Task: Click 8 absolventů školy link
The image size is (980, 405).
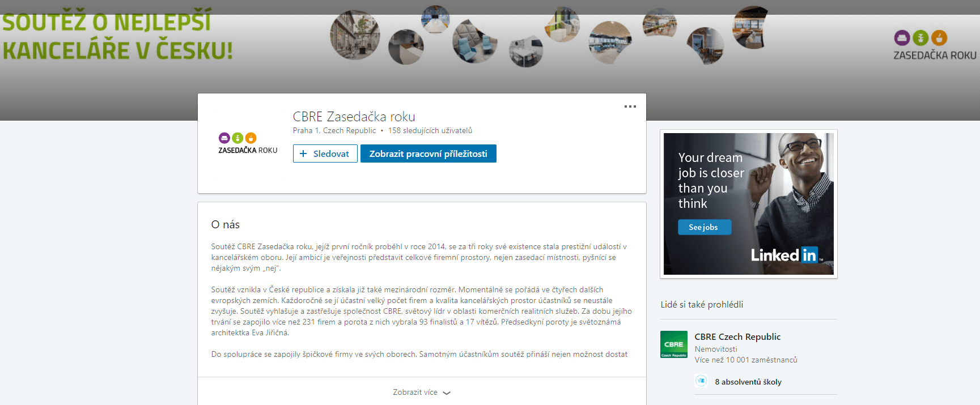Action: point(748,382)
